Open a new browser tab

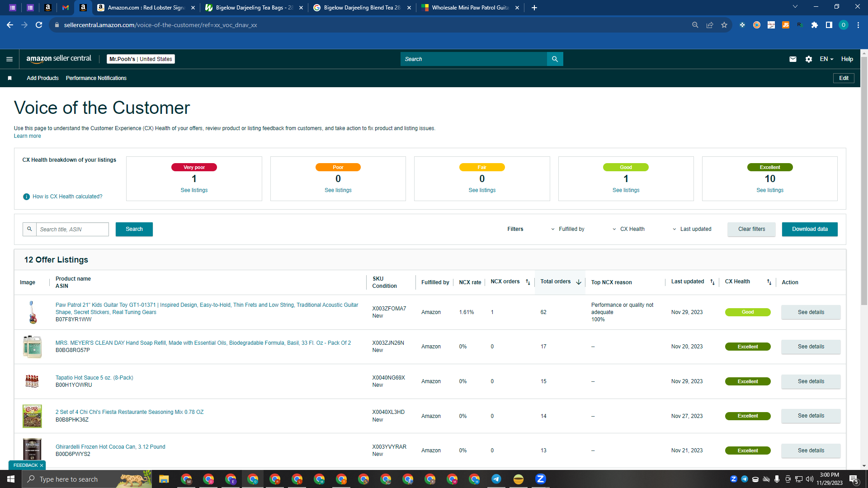(x=534, y=8)
